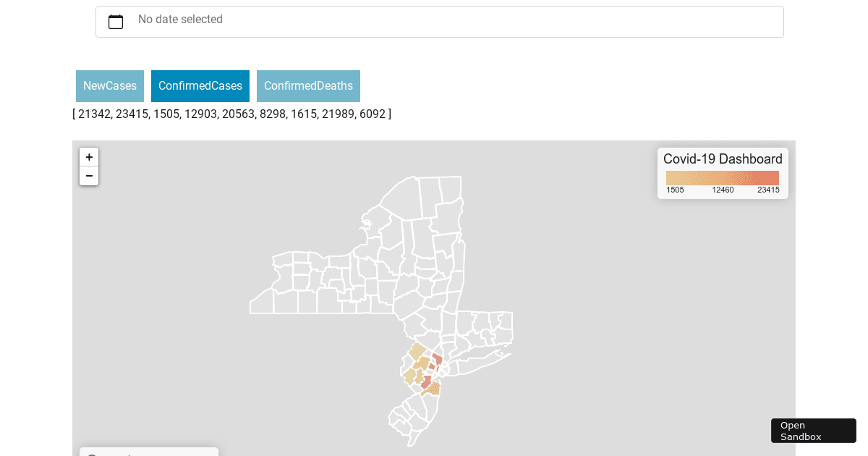The image size is (868, 456).
Task: Click the 12460 midpoint legend label
Action: (x=722, y=190)
